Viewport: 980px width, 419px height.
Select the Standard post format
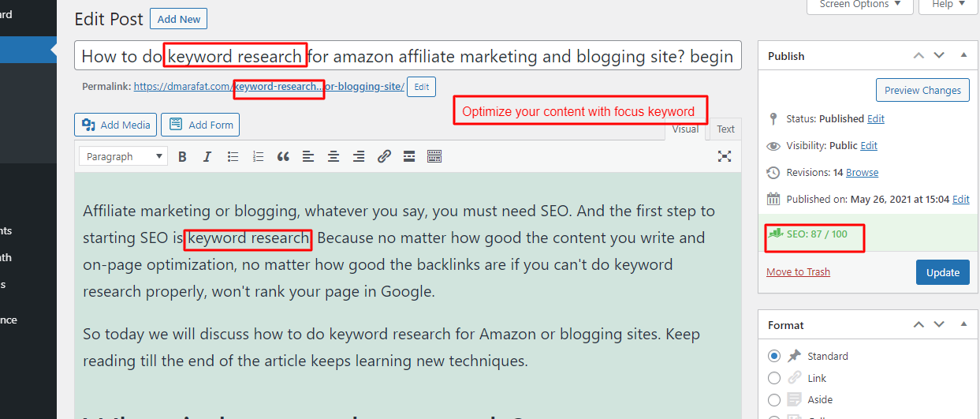coord(774,356)
